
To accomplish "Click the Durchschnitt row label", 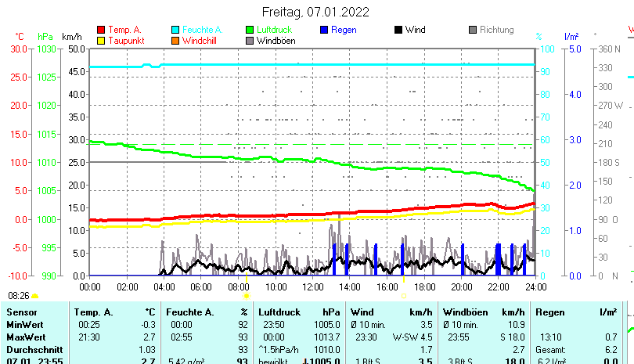I will (x=32, y=348).
